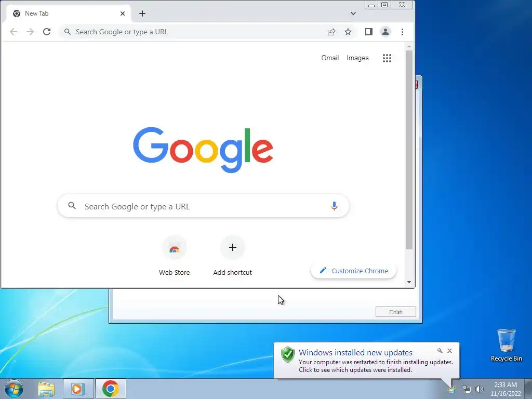The image size is (532, 399).
Task: Open the Chrome side panel
Action: [x=369, y=32]
